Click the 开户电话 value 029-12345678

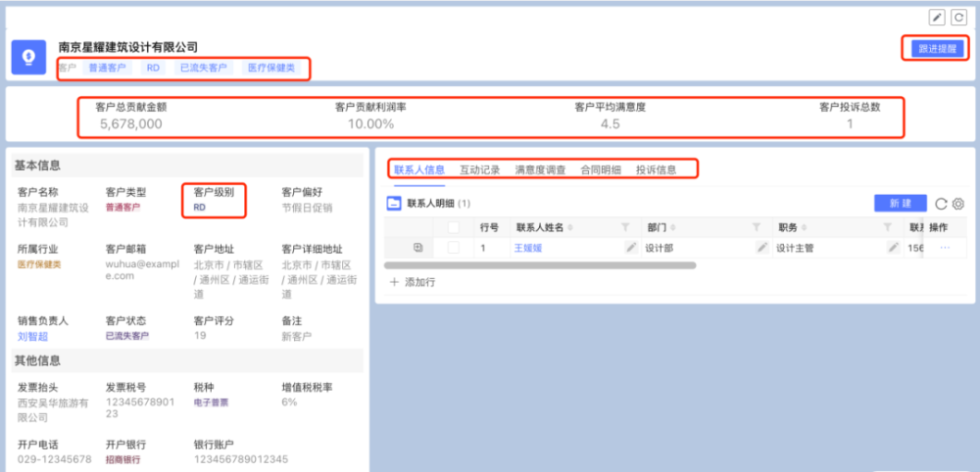pos(55,459)
